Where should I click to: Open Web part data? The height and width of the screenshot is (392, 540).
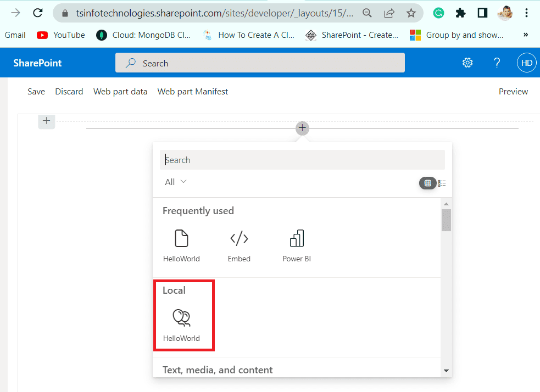pos(120,92)
